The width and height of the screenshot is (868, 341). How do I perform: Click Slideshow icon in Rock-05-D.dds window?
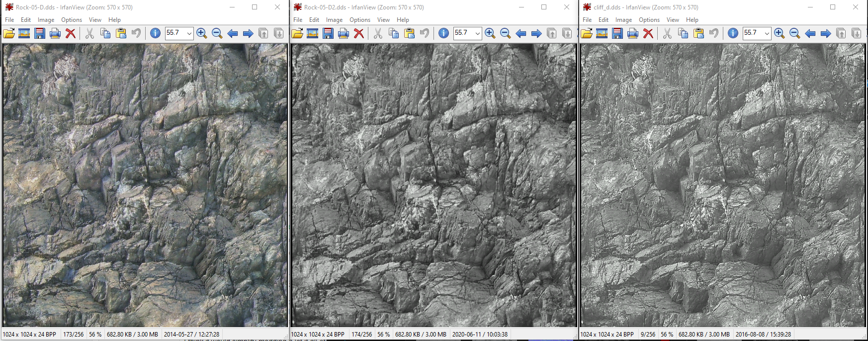pyautogui.click(x=24, y=33)
